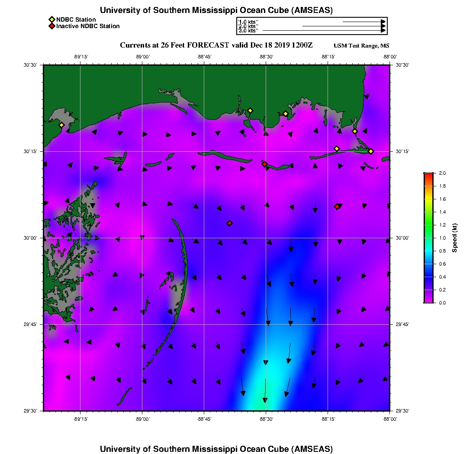Select the easternmost yellow NDBC station diamond

[371, 151]
